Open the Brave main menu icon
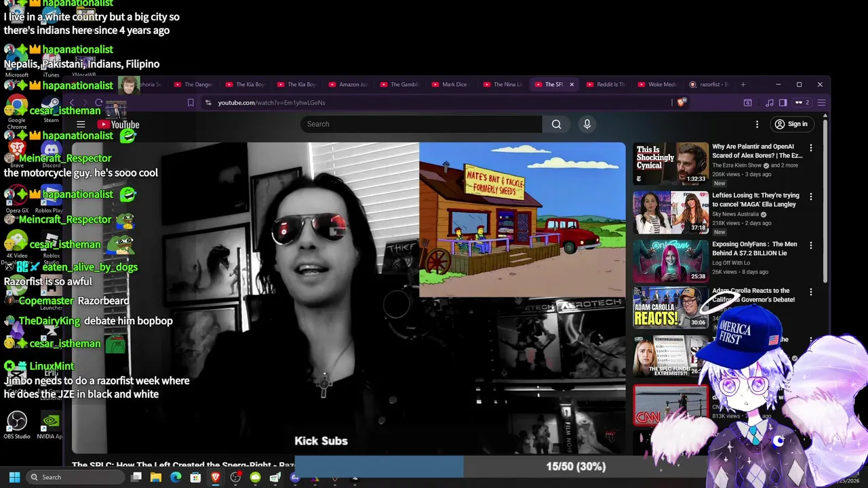This screenshot has width=868, height=488. point(821,103)
